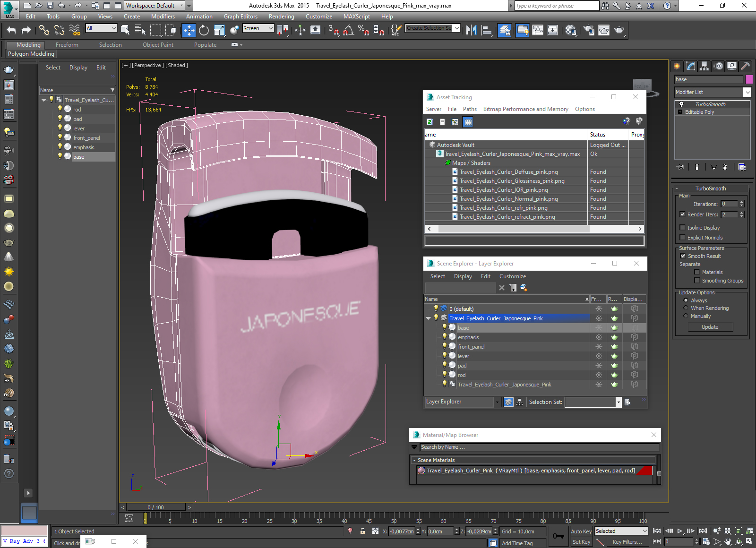Open Key Filters dialog

tap(627, 542)
